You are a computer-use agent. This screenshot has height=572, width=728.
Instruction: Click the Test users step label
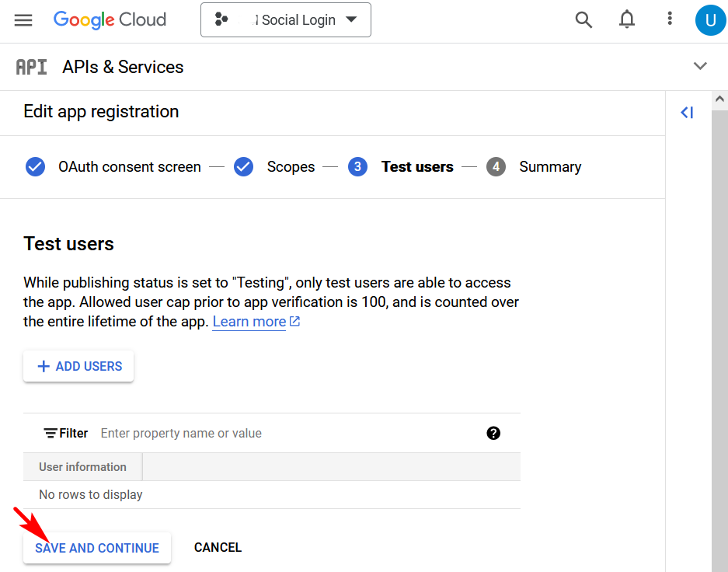(417, 166)
